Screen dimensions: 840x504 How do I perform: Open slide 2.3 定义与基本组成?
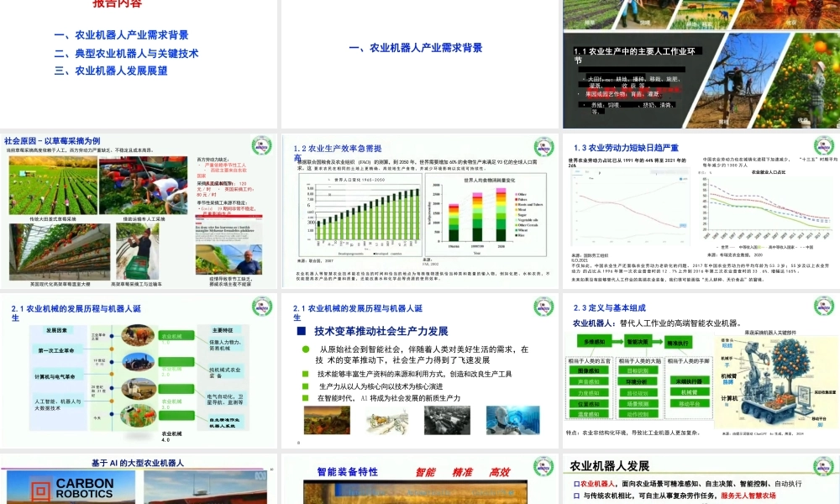[701, 370]
